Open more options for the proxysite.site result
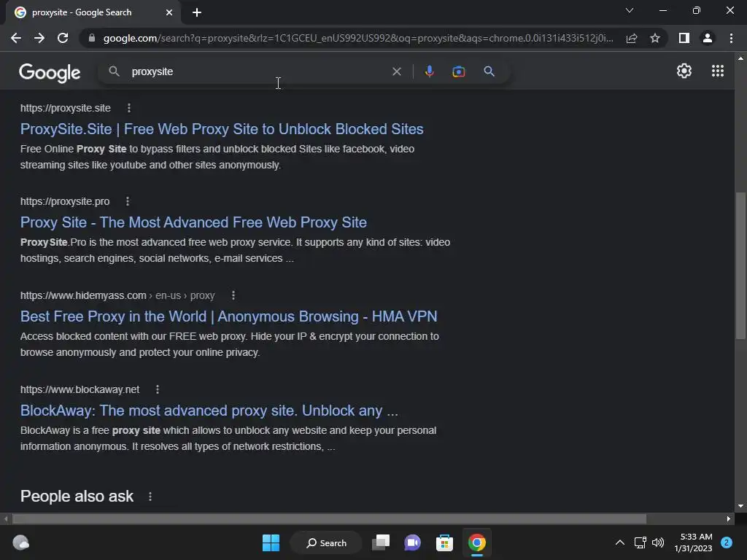This screenshot has height=560, width=747. click(128, 108)
